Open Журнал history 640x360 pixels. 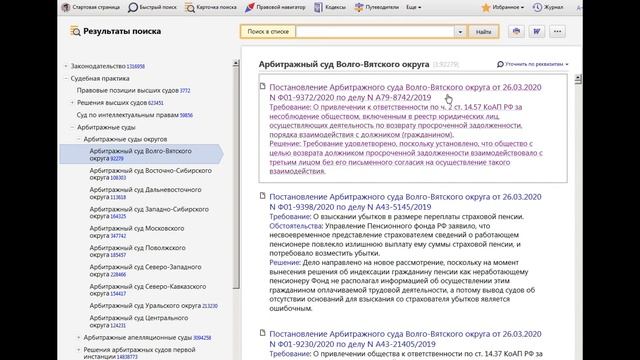coord(548,7)
